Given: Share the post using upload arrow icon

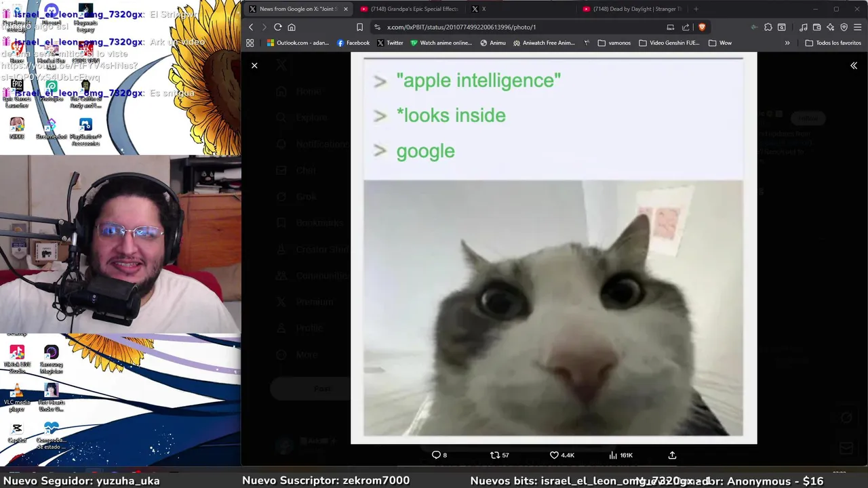Looking at the screenshot, I should (x=672, y=455).
